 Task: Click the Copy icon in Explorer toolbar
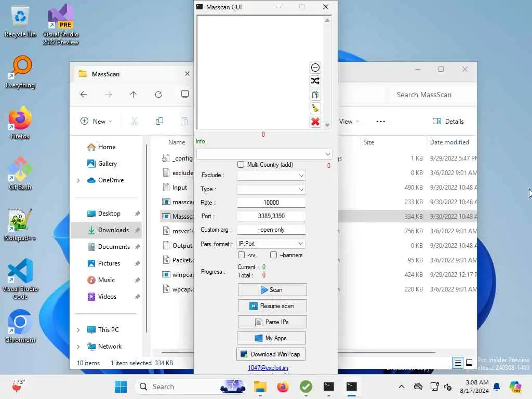159,121
